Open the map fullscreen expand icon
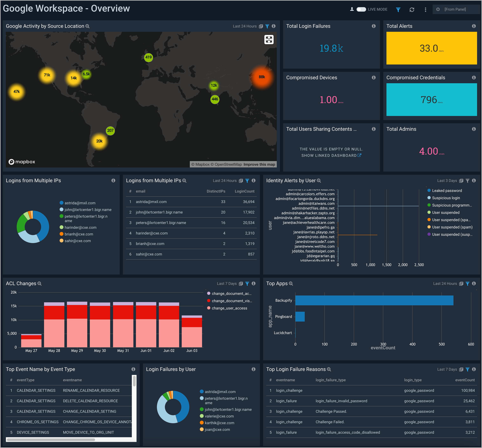 [269, 39]
